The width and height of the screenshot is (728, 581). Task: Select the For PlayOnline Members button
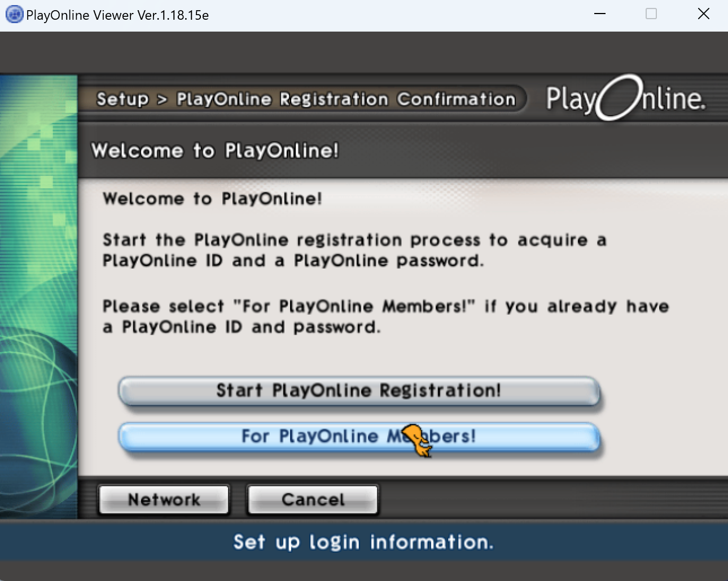click(358, 437)
